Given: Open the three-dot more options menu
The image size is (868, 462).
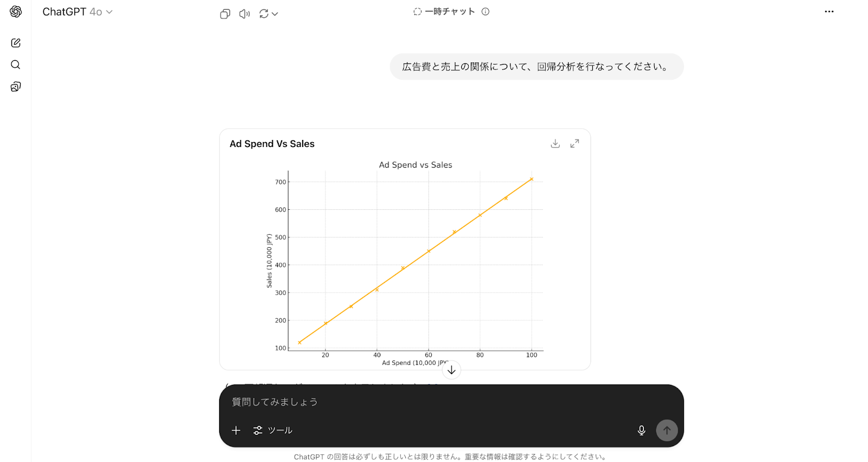Looking at the screenshot, I should click(x=829, y=11).
